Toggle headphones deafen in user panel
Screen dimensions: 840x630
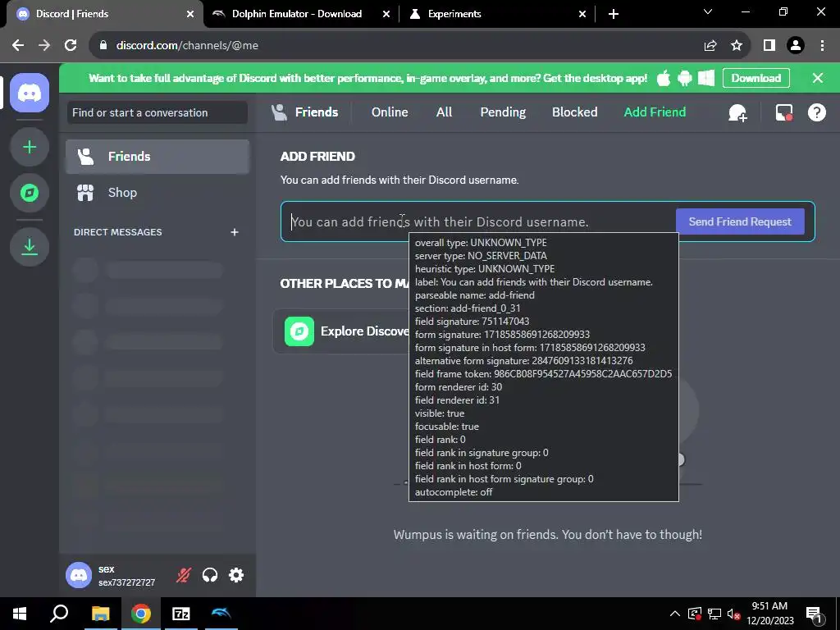210,575
